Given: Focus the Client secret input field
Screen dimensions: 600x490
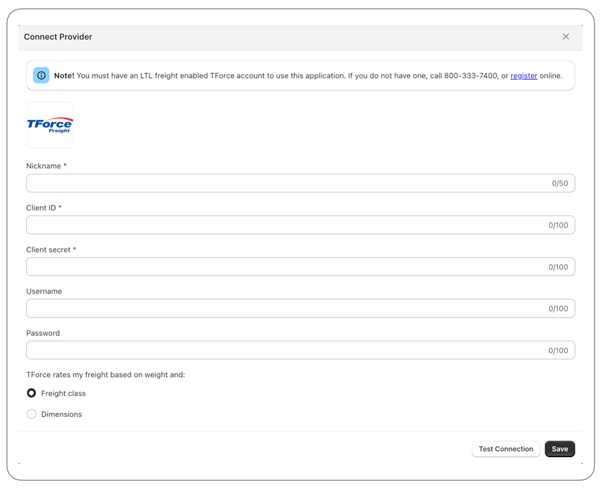Looking at the screenshot, I should (x=300, y=267).
